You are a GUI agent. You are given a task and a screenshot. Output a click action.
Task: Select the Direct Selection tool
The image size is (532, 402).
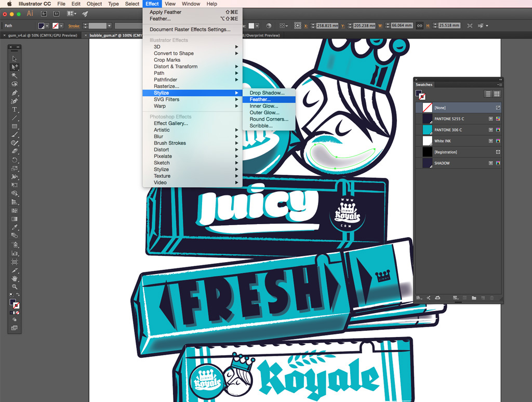point(15,67)
